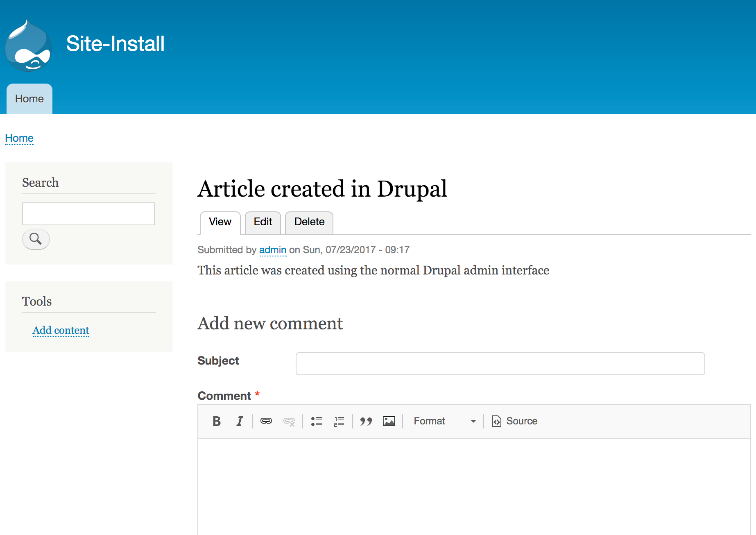Image resolution: width=756 pixels, height=535 pixels.
Task: Toggle italic text in comment editor
Action: 240,421
